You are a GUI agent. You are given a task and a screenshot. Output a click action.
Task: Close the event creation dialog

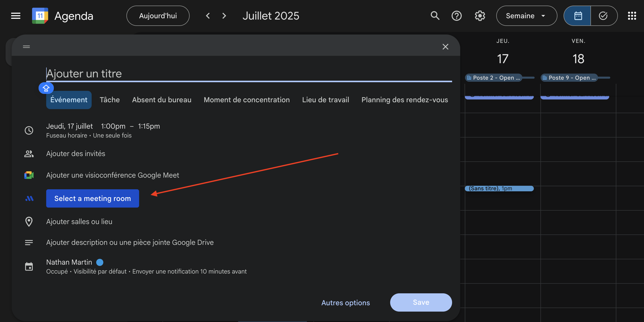click(x=445, y=47)
